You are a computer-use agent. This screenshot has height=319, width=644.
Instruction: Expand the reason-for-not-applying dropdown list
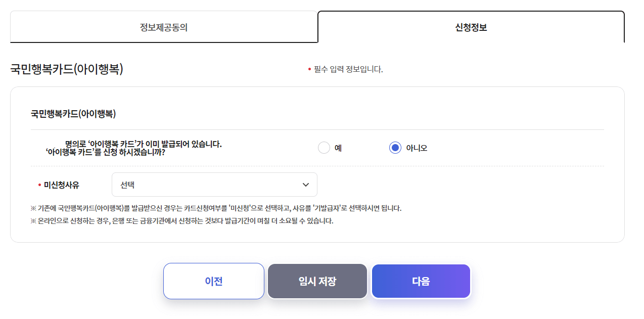pos(214,185)
